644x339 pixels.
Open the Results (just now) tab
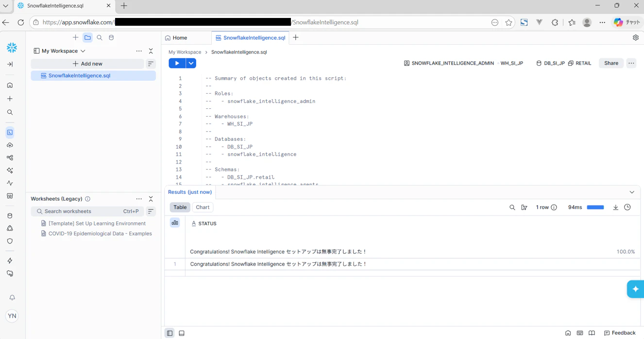pyautogui.click(x=190, y=192)
